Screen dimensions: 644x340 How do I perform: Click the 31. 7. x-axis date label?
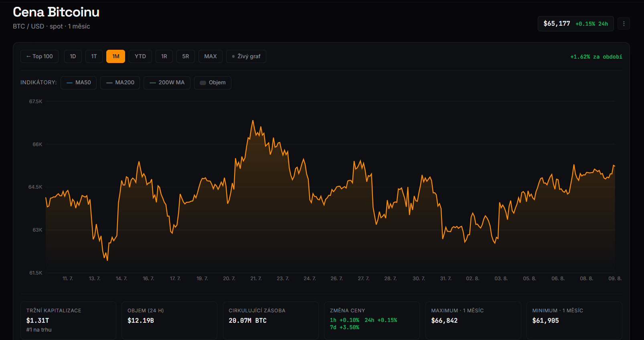pyautogui.click(x=446, y=278)
